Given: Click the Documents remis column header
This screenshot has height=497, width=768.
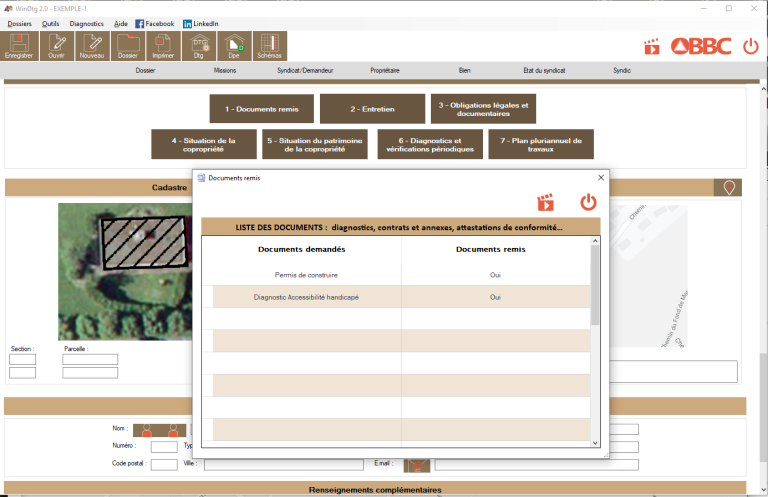Looking at the screenshot, I should tap(491, 249).
